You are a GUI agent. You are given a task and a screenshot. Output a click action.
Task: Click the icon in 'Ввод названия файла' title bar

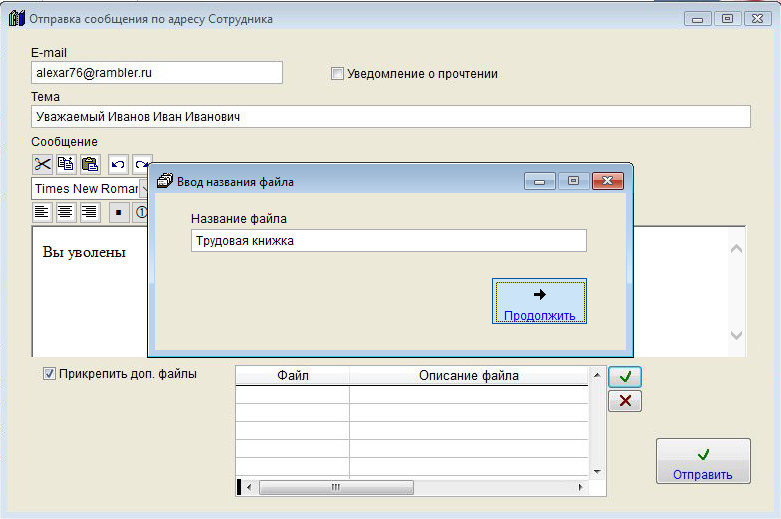pos(164,181)
